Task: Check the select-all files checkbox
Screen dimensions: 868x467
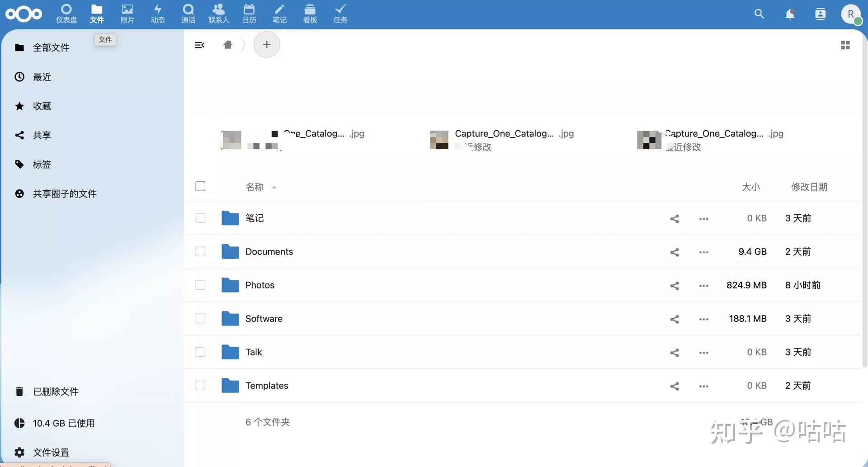Action: 200,186
